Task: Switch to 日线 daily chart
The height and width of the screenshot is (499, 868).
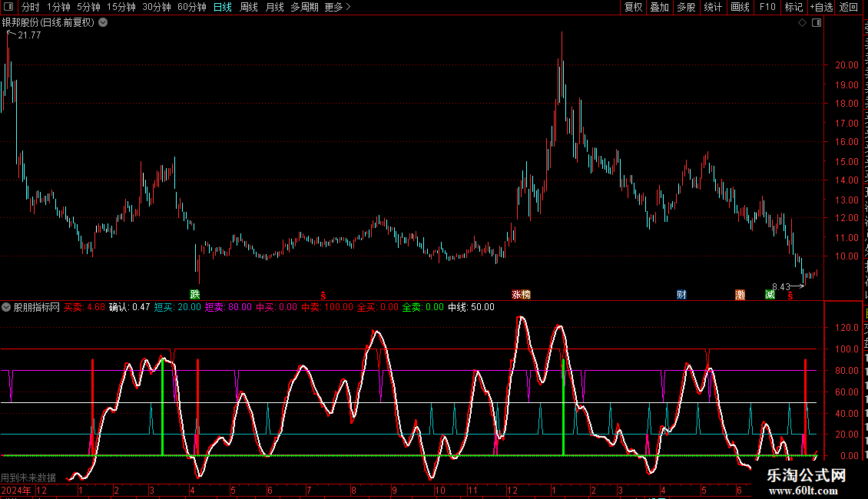Action: [x=223, y=7]
